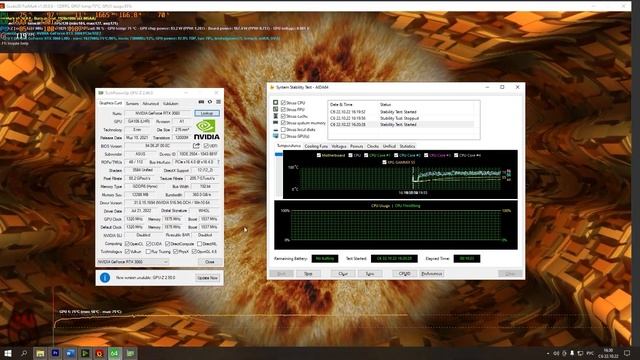The height and width of the screenshot is (360, 640).
Task: Open File Explorer from the taskbar
Action: tap(40, 353)
